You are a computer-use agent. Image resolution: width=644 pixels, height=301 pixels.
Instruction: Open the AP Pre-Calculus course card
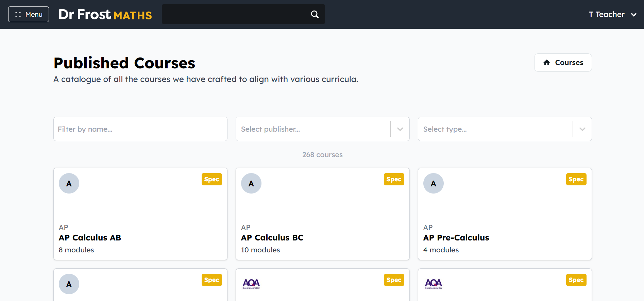coord(505,214)
